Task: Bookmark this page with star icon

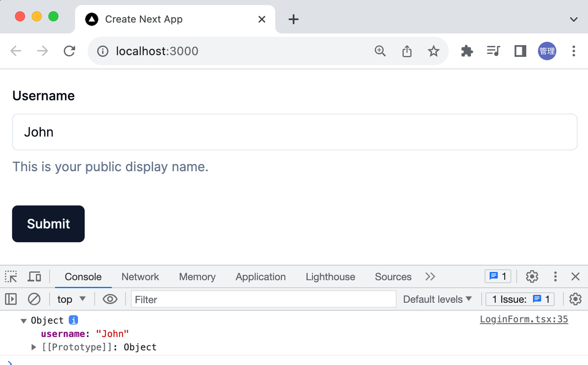Action: point(433,51)
